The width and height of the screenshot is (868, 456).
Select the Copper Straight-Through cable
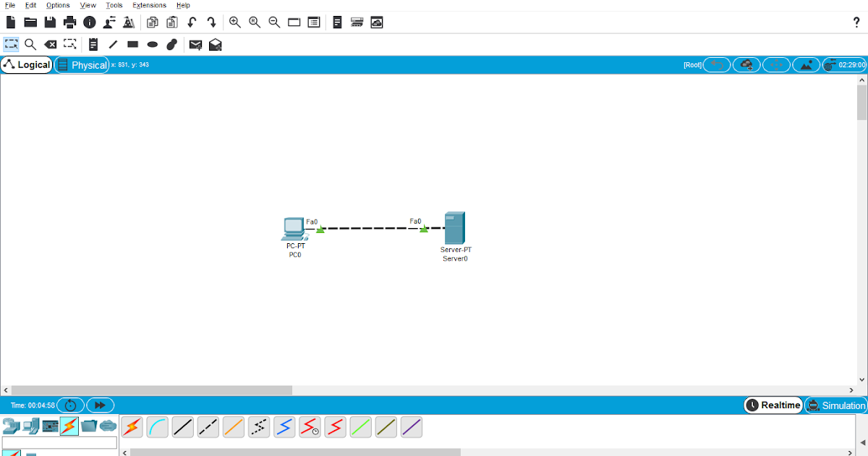click(x=182, y=427)
